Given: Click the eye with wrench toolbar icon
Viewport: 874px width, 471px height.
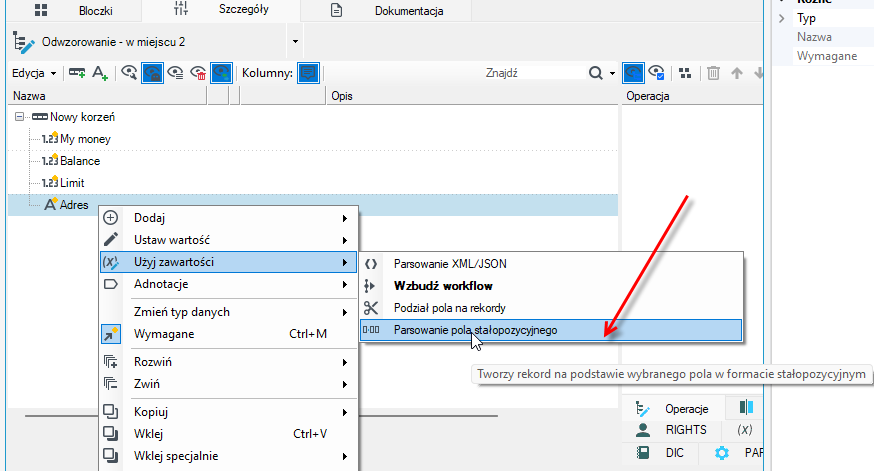Looking at the screenshot, I should pos(129,73).
